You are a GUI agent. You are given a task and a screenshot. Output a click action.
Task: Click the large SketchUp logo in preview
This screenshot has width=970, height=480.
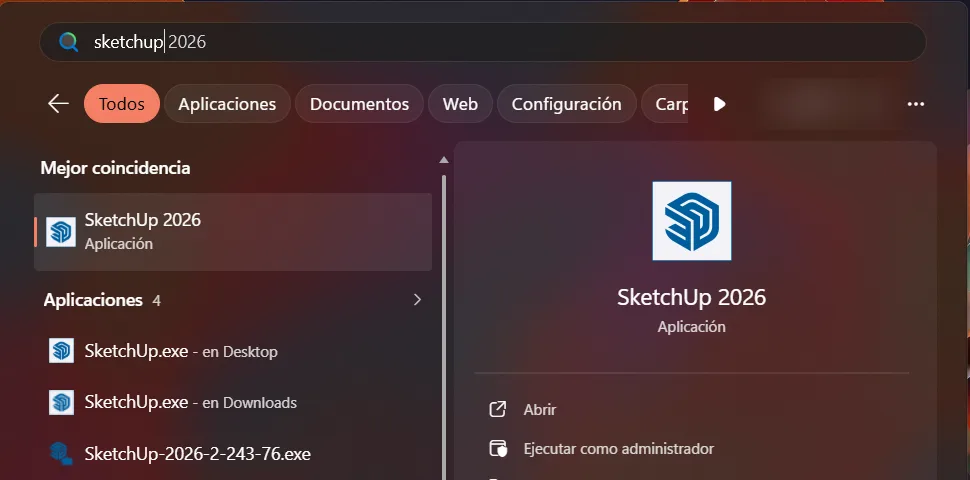692,221
